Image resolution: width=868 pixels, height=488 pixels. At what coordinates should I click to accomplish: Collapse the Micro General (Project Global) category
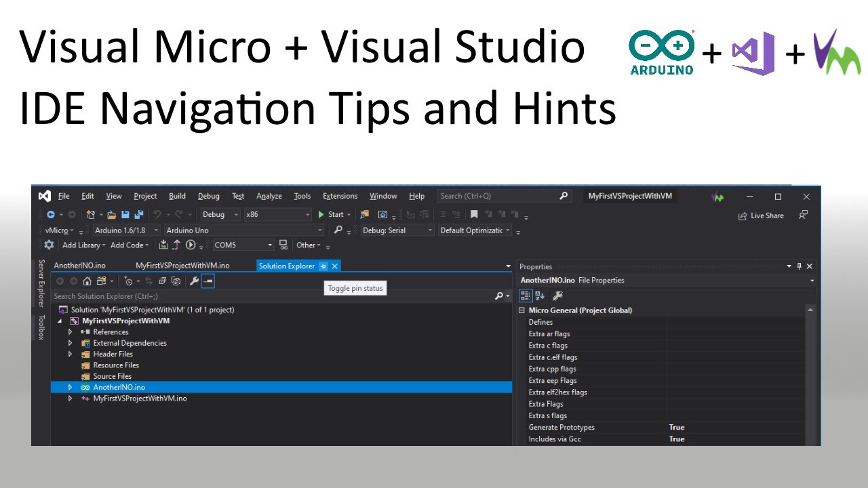(x=521, y=310)
